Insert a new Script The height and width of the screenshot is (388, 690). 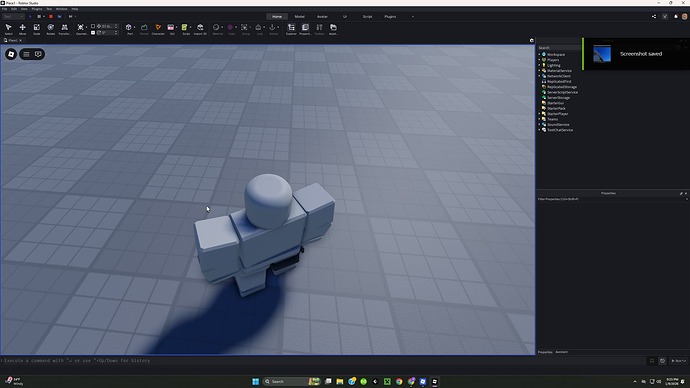pos(185,29)
